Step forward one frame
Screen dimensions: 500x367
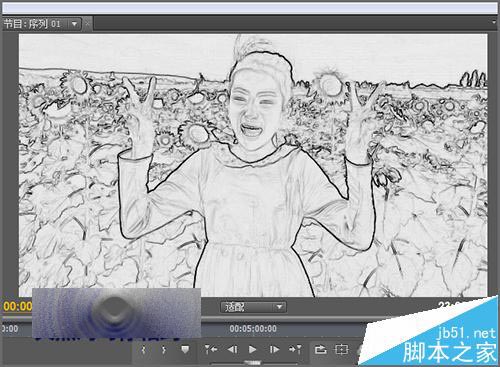274,349
